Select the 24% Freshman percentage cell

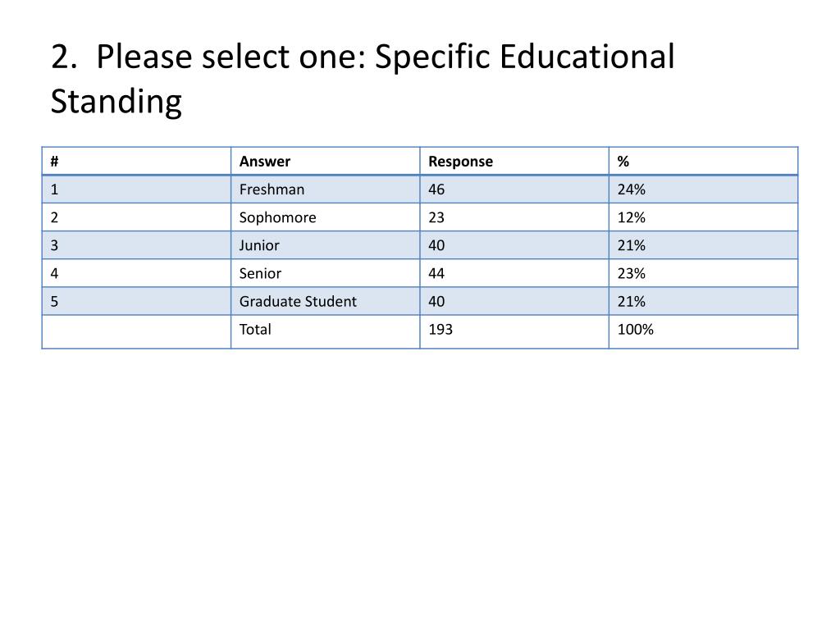(x=703, y=189)
